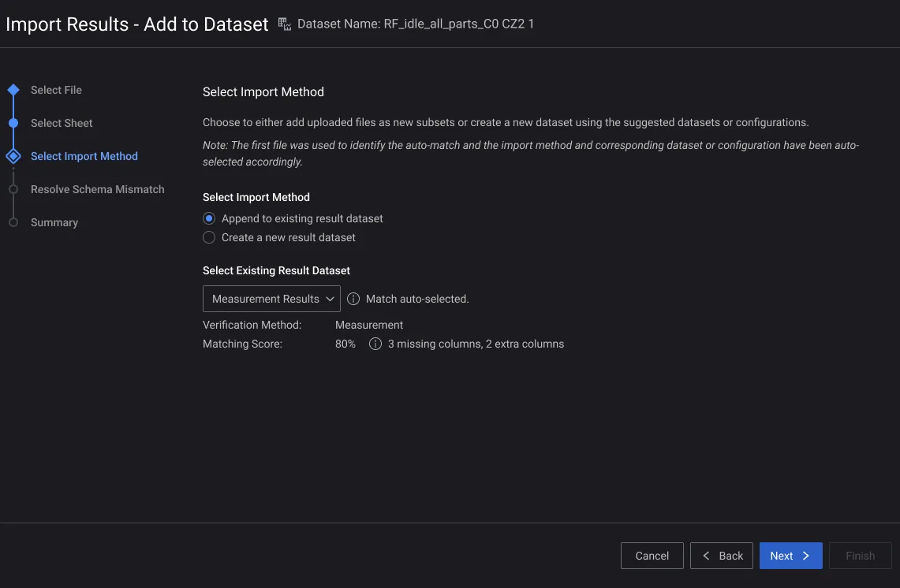This screenshot has width=900, height=588.
Task: Go Back to the previous step
Action: tap(722, 556)
